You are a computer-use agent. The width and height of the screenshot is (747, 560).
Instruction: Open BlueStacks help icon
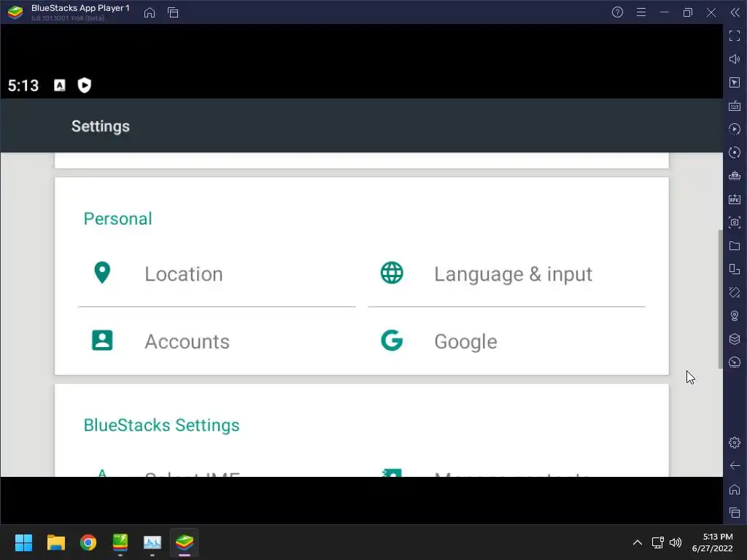pyautogui.click(x=617, y=12)
